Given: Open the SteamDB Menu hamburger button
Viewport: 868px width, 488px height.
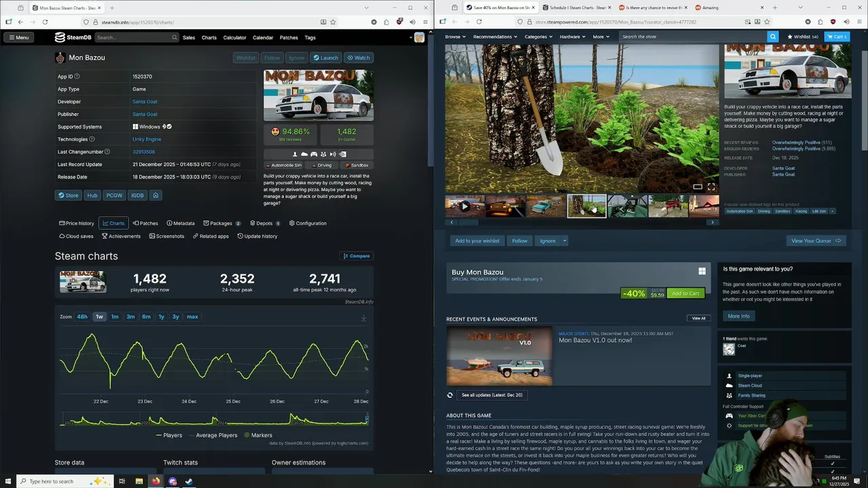Looking at the screenshot, I should [x=19, y=37].
